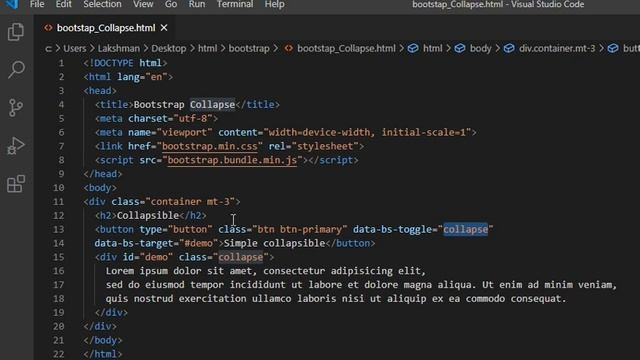Open the Search view in activity bar

tap(16, 69)
